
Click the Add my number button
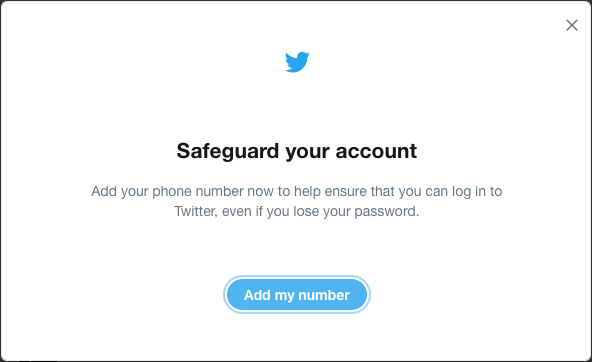297,295
